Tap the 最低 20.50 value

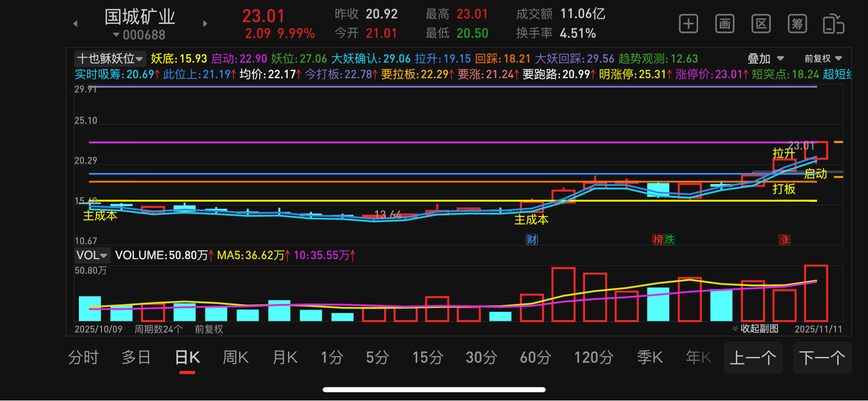tap(472, 33)
